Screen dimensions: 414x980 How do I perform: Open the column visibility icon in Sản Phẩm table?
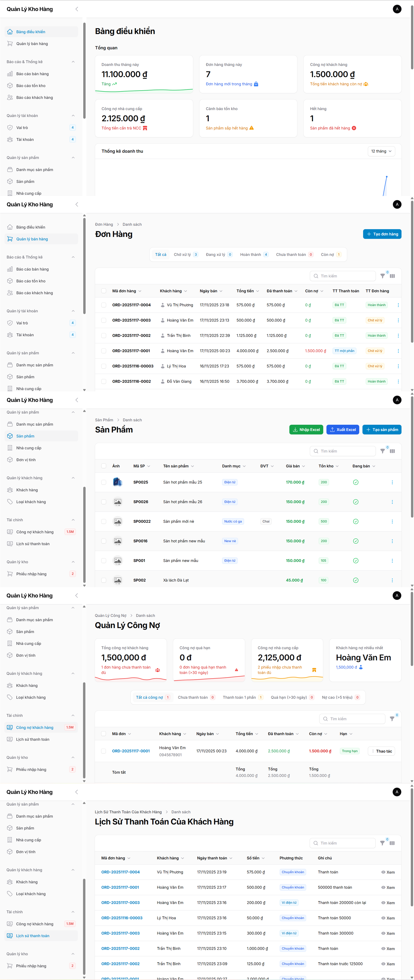click(x=393, y=451)
